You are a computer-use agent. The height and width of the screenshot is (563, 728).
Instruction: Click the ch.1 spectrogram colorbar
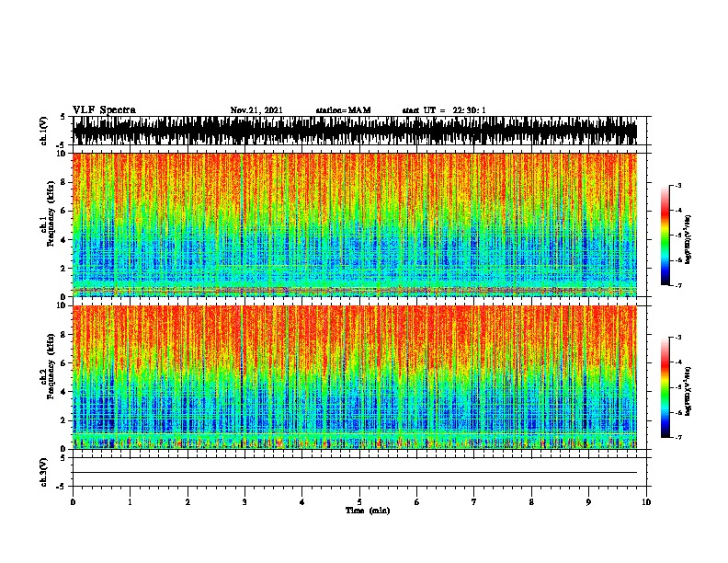coord(665,236)
